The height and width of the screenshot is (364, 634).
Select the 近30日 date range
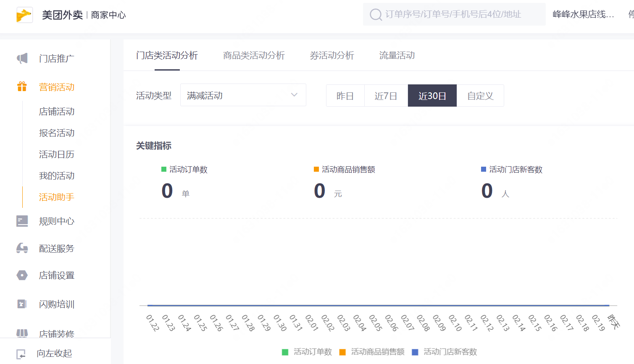(432, 96)
